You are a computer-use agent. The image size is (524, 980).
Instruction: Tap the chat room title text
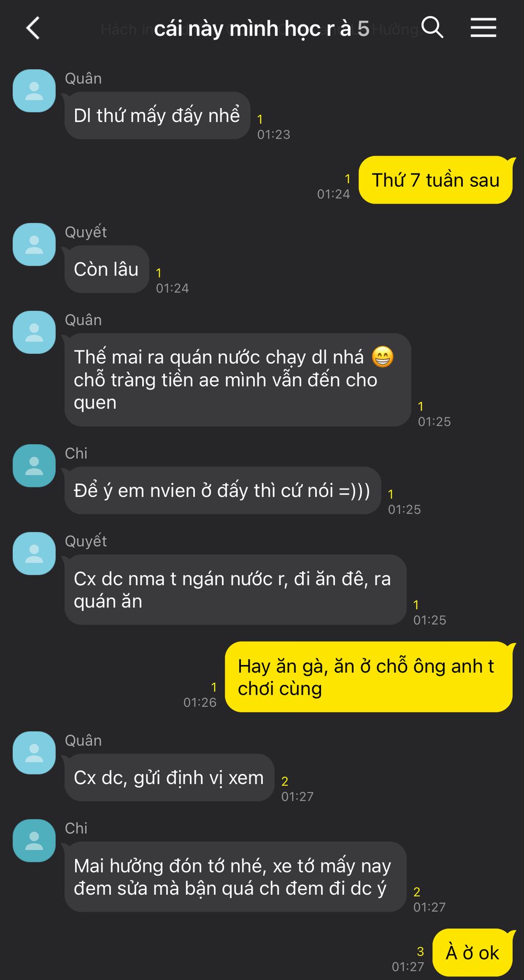click(261, 29)
